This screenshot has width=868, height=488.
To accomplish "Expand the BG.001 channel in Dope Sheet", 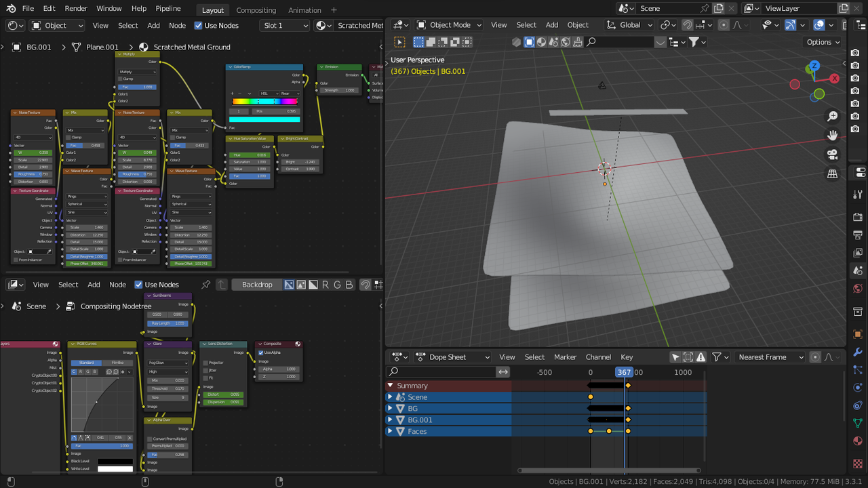I will pyautogui.click(x=390, y=420).
